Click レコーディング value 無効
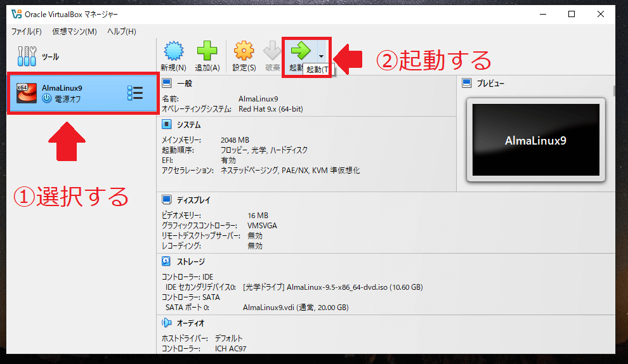 click(x=255, y=246)
